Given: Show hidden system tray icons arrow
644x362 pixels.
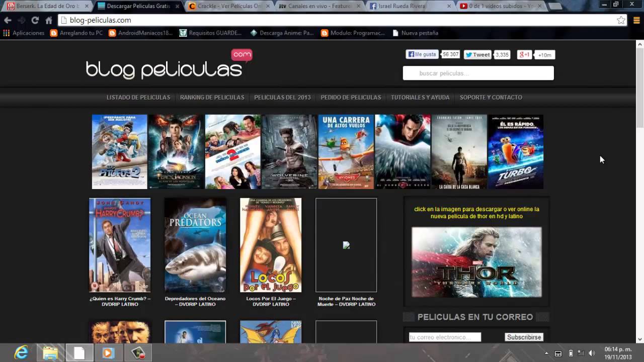Looking at the screenshot, I should (x=546, y=353).
